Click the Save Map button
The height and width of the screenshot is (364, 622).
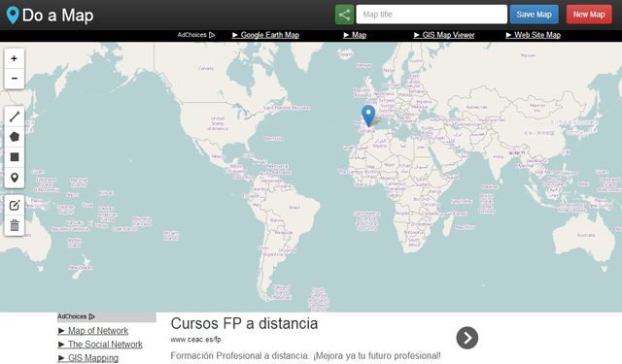(x=534, y=15)
